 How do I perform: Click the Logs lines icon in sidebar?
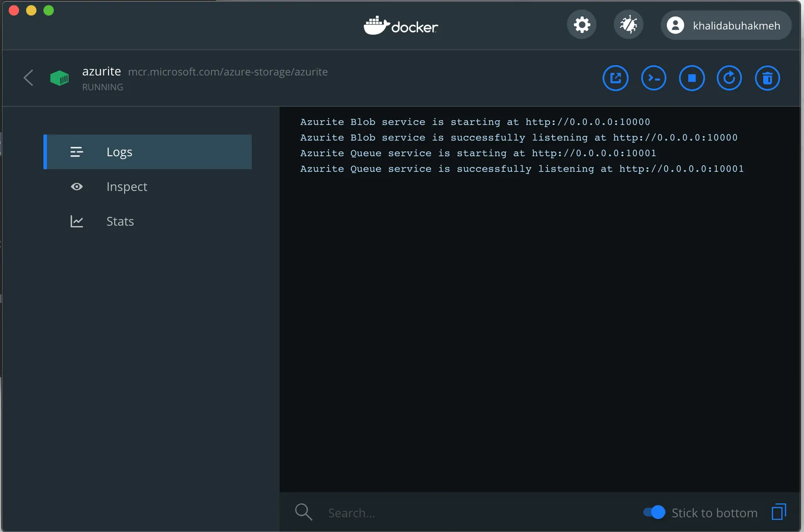(76, 152)
